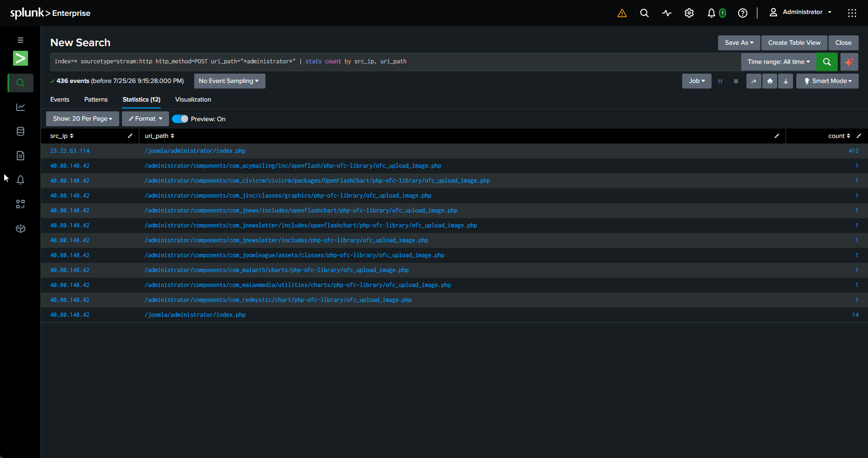Expand the Time range: All time dropdown

pyautogui.click(x=779, y=62)
